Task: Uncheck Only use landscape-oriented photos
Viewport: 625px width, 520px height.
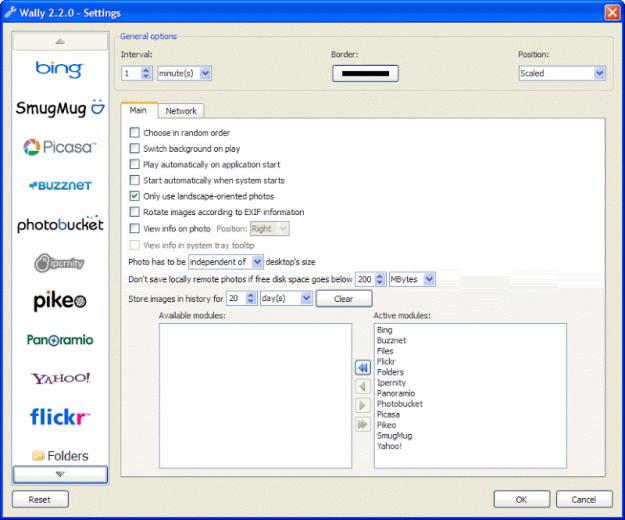Action: pyautogui.click(x=135, y=196)
